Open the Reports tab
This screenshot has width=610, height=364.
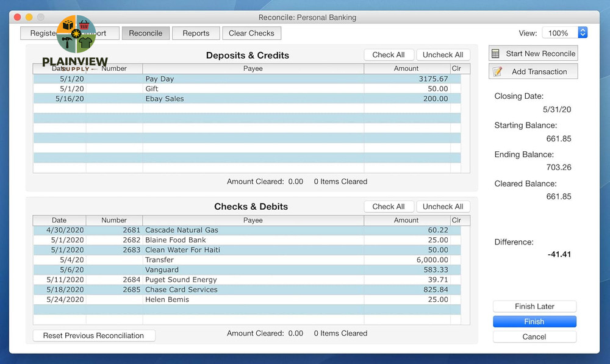[x=196, y=33]
